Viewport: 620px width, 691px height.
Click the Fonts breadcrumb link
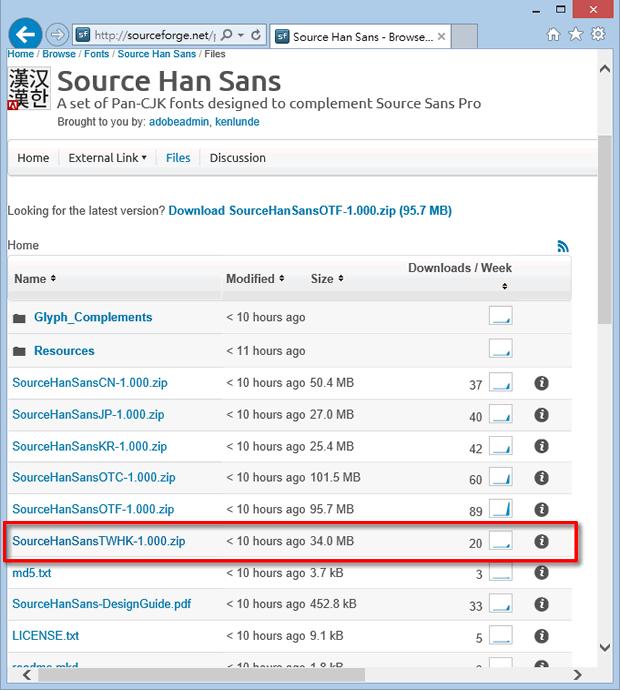point(97,54)
